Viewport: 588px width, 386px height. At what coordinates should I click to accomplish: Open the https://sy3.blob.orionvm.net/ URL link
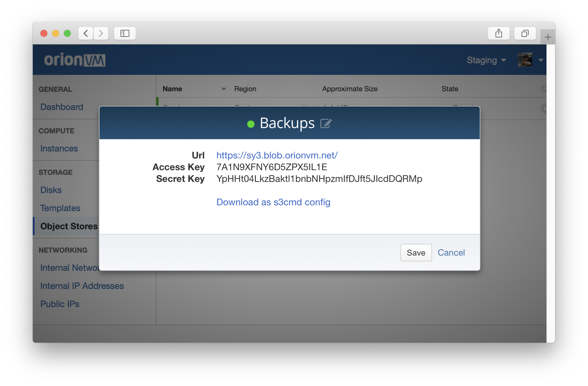point(276,155)
